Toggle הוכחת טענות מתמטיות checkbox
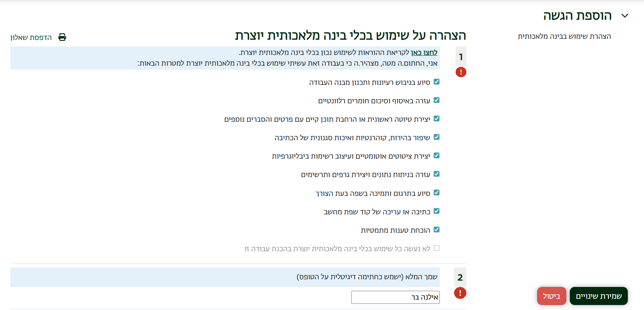The image size is (644, 310). coord(436,230)
